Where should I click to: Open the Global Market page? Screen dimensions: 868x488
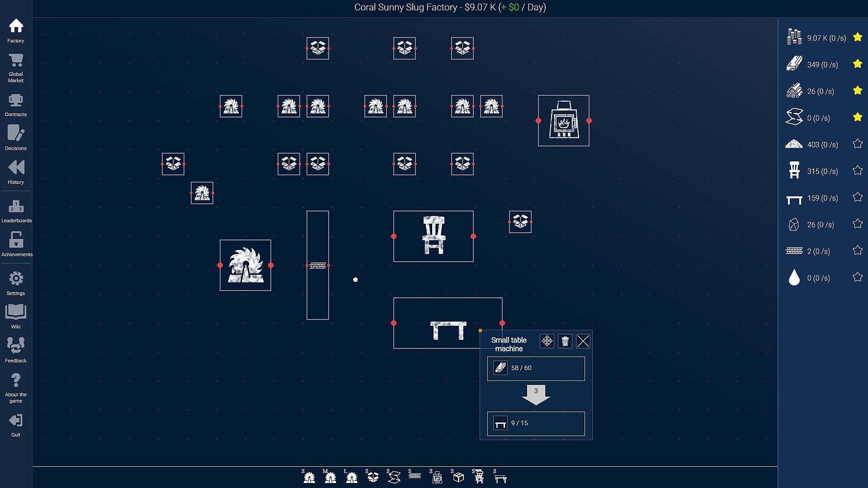pyautogui.click(x=16, y=67)
